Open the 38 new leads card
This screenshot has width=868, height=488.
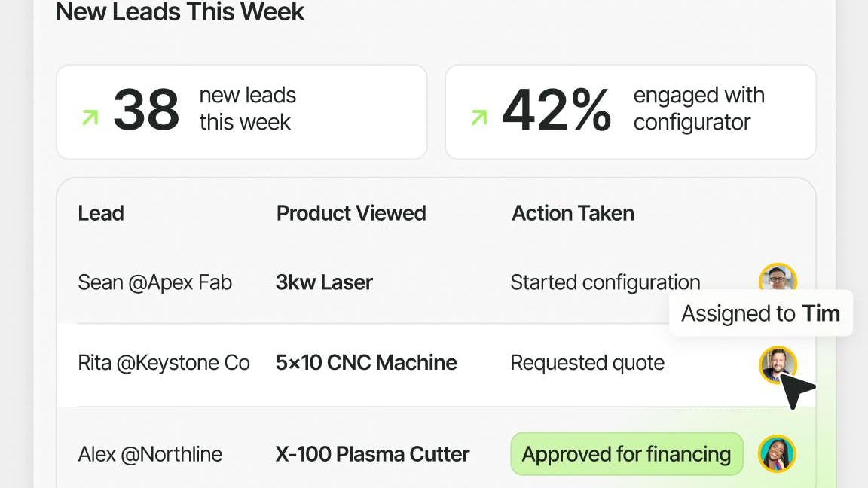point(241,111)
